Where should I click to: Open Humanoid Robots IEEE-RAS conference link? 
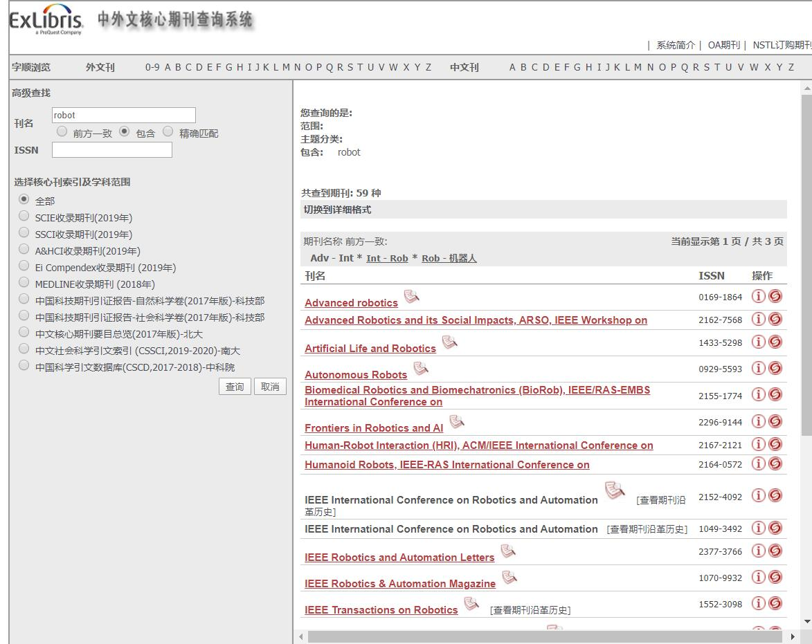(x=447, y=465)
